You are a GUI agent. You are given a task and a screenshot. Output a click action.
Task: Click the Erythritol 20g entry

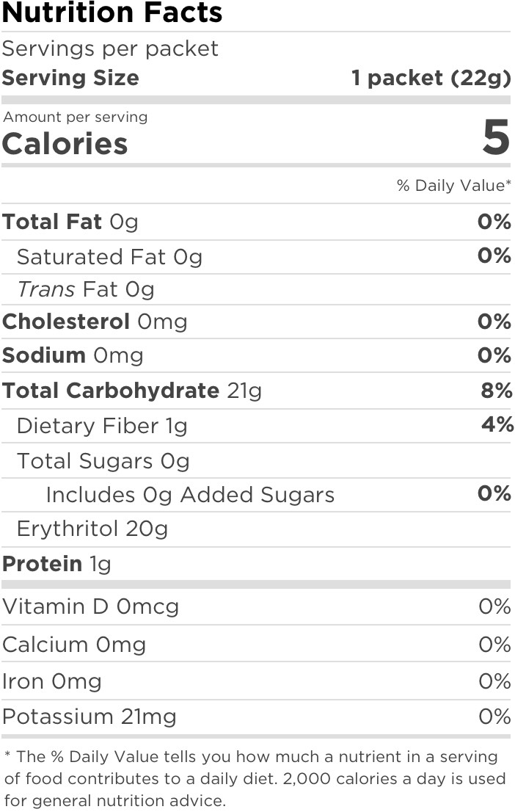pyautogui.click(x=92, y=529)
